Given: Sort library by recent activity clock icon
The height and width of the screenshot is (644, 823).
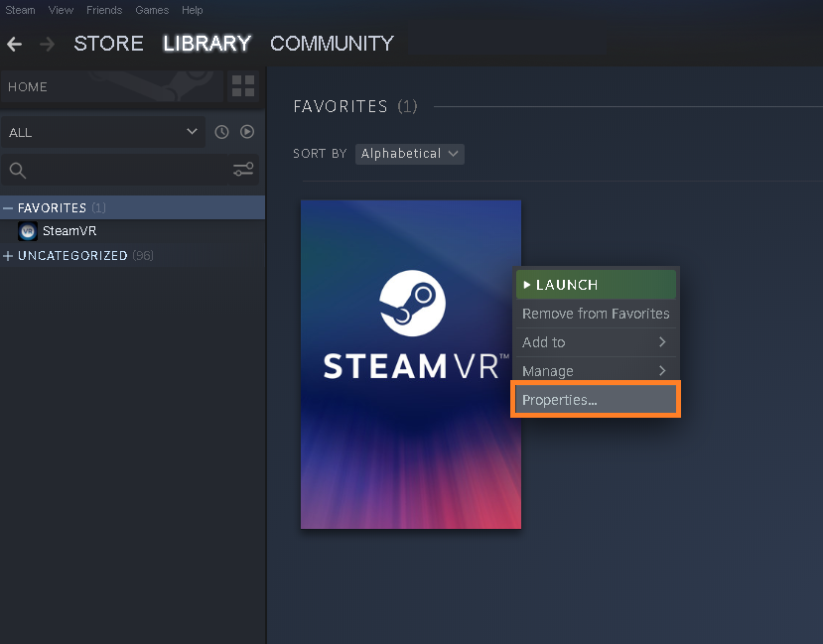Looking at the screenshot, I should [x=220, y=131].
